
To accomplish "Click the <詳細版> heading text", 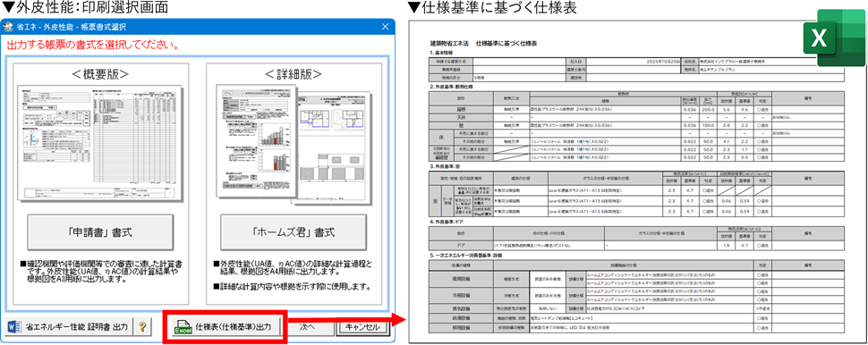I will (x=294, y=73).
